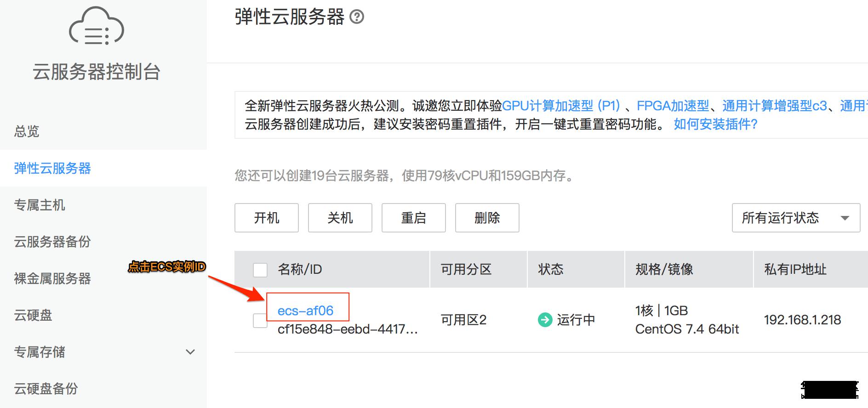Expand the 专属存储 sidebar section
The height and width of the screenshot is (408, 868).
tap(190, 352)
